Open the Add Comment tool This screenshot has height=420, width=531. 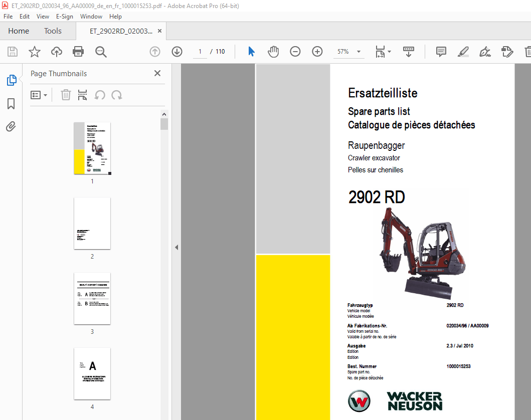click(441, 52)
